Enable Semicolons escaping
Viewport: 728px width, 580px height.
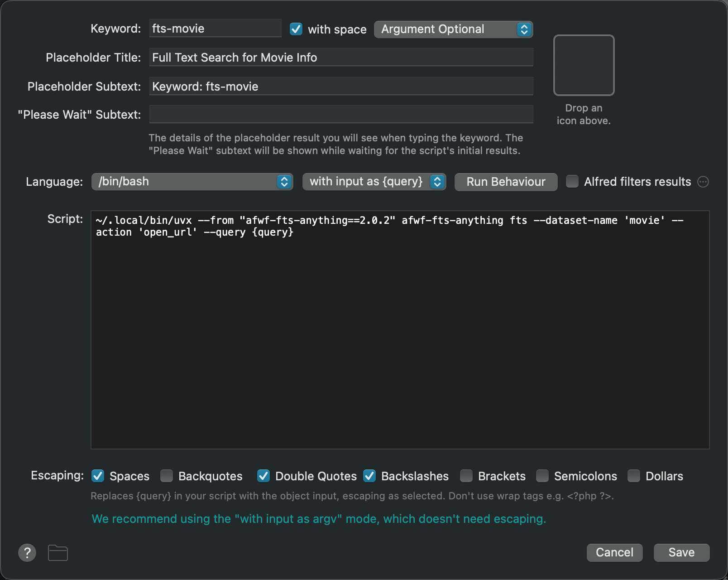542,476
